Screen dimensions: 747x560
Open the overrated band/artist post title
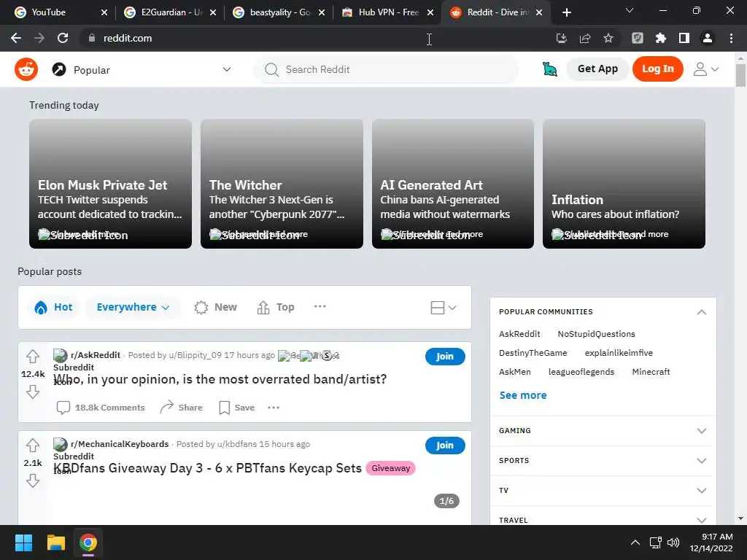(220, 379)
